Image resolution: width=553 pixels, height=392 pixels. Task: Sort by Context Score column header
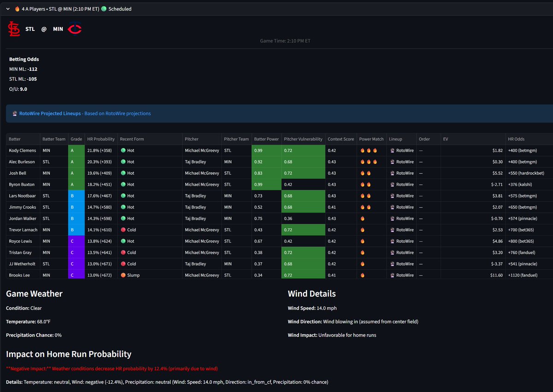coord(341,139)
